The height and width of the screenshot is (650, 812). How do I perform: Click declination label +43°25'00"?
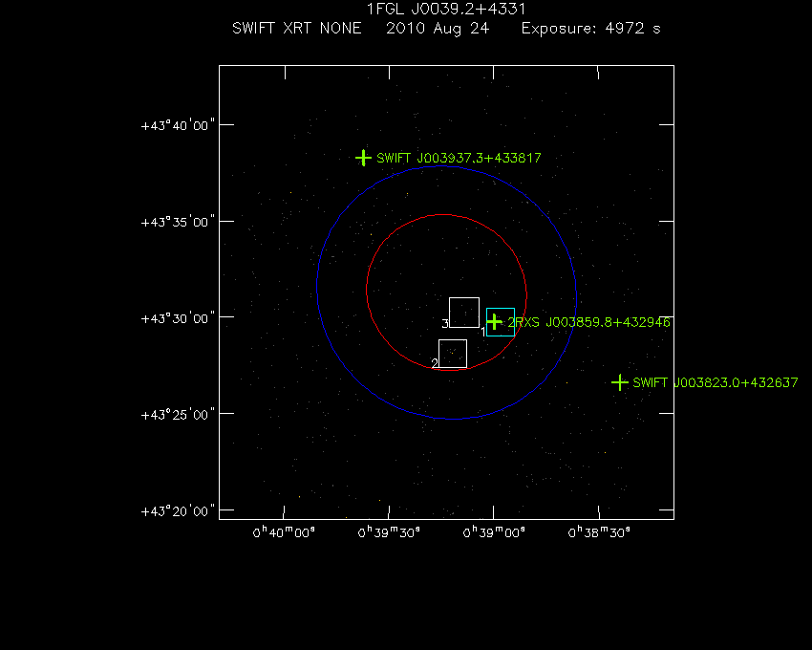click(x=178, y=415)
